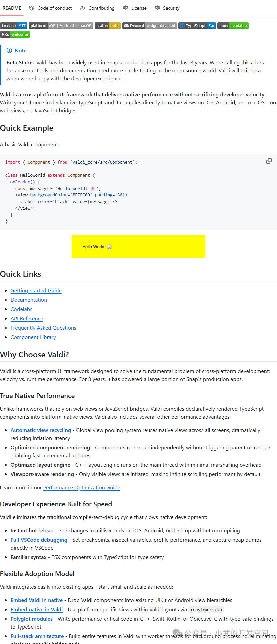The width and height of the screenshot is (277, 644).
Task: Open the Security tab
Action: (167, 8)
